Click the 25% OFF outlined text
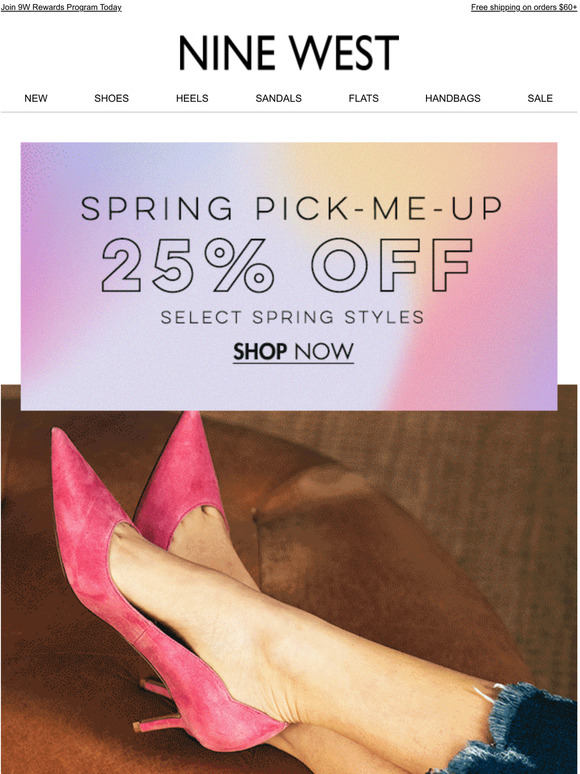The height and width of the screenshot is (774, 580). point(287,266)
